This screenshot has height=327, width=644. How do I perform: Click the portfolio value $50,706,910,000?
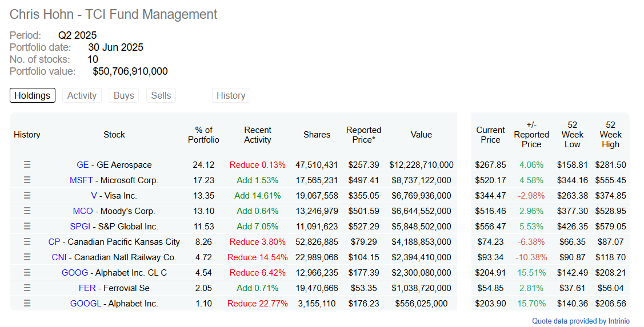130,71
